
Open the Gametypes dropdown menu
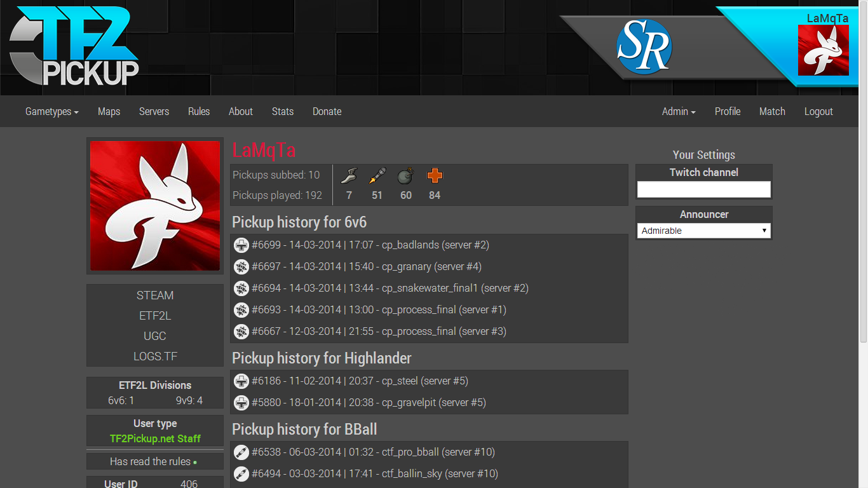pyautogui.click(x=52, y=111)
